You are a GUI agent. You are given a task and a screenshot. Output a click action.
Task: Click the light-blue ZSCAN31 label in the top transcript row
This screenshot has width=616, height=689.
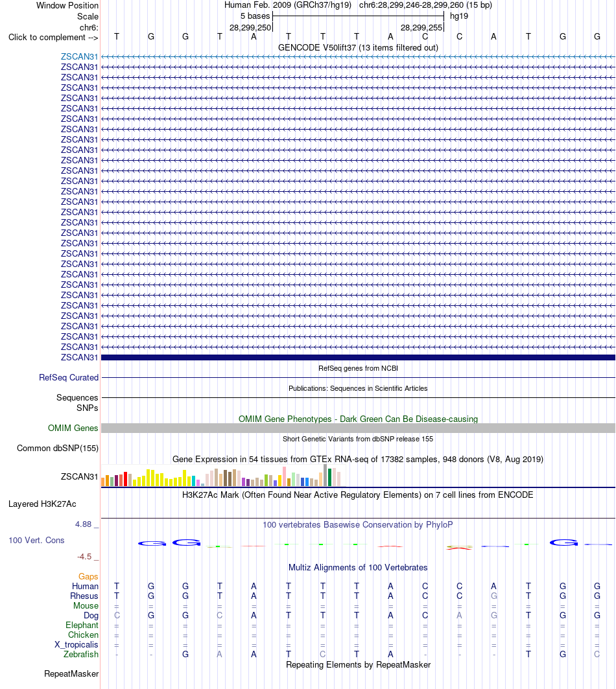[x=79, y=56]
